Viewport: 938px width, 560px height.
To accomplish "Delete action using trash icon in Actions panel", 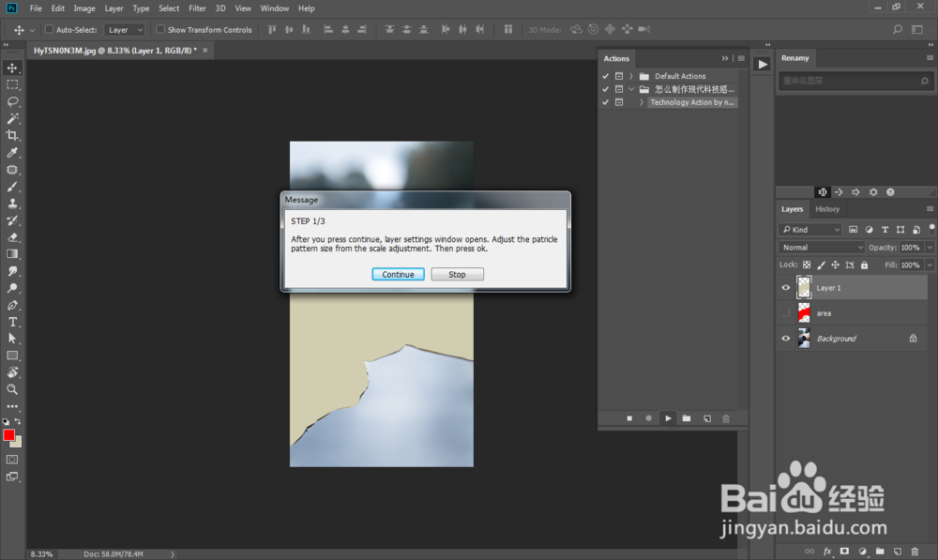I will [726, 418].
